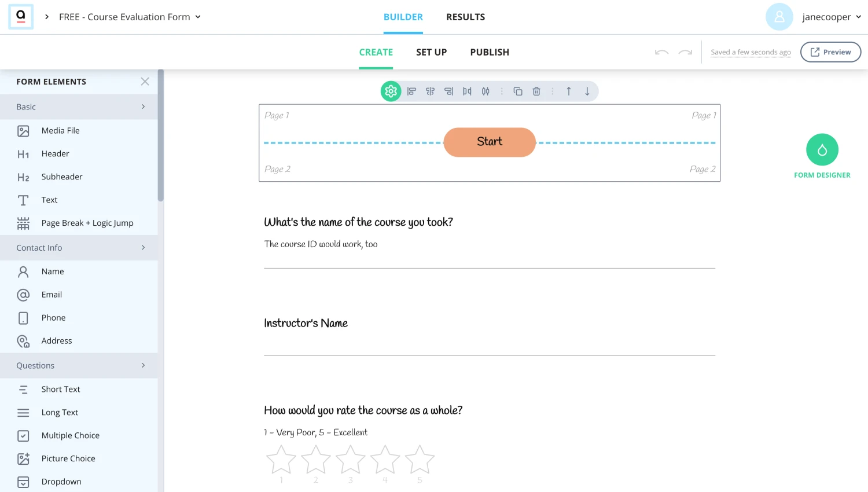Click the Preview button
This screenshot has height=492, width=868.
(x=830, y=52)
